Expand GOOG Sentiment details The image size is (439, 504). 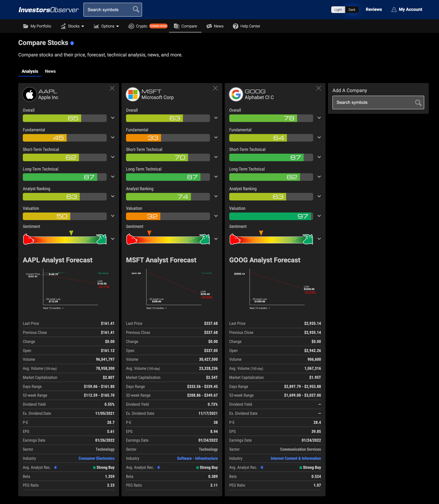(319, 239)
